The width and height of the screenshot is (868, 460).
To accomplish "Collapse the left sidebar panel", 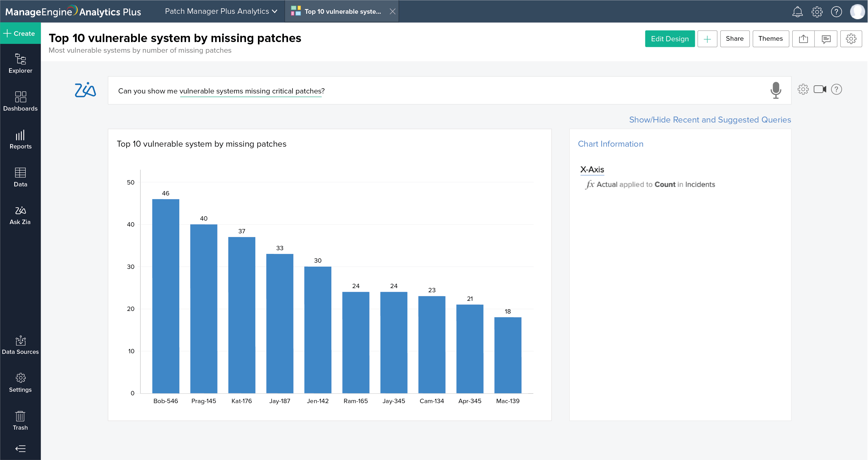I will click(x=20, y=449).
